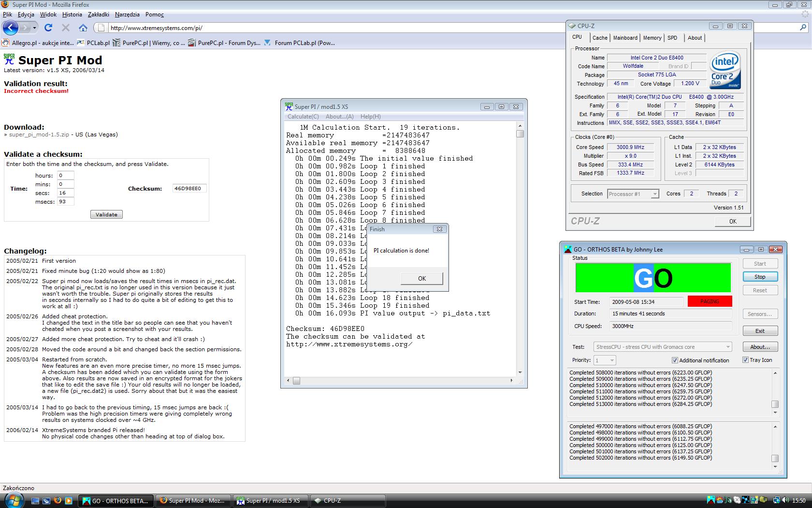812x508 pixels.
Task: Open the Priority dropdown in ORTHOS
Action: pyautogui.click(x=604, y=360)
